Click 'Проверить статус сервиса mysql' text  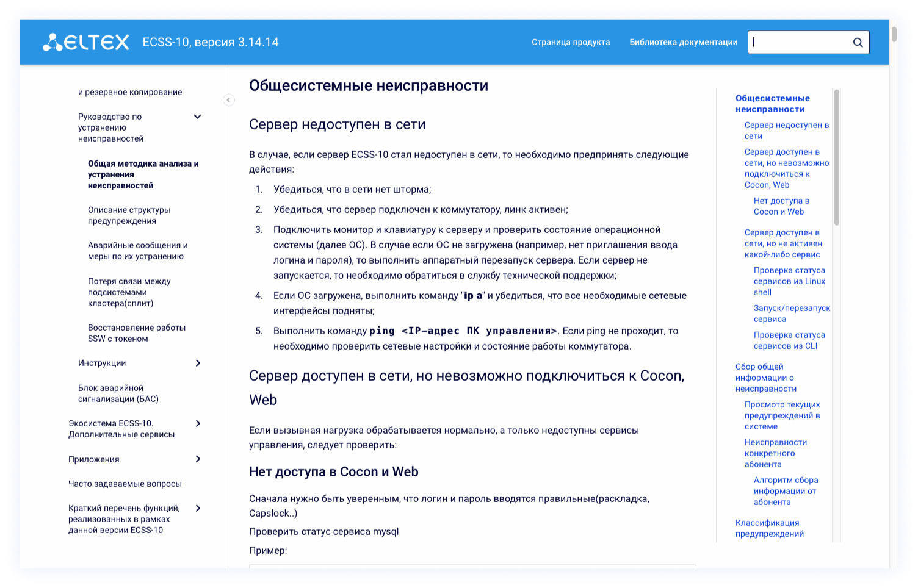[x=323, y=531]
